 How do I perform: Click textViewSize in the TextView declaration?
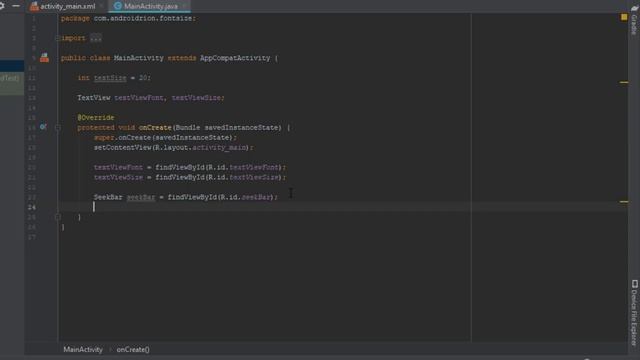point(196,98)
